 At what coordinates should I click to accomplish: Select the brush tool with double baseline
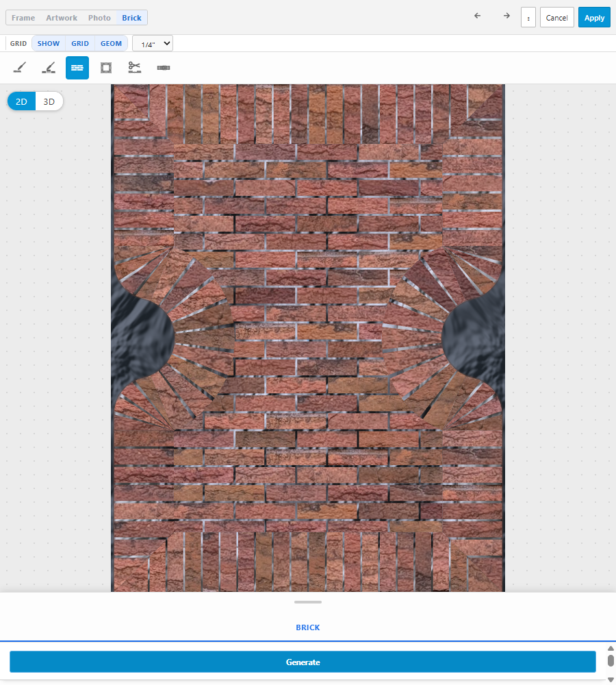click(49, 68)
